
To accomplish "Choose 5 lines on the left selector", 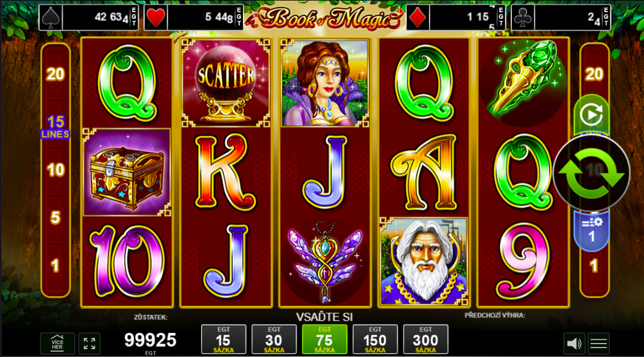I will coord(56,218).
